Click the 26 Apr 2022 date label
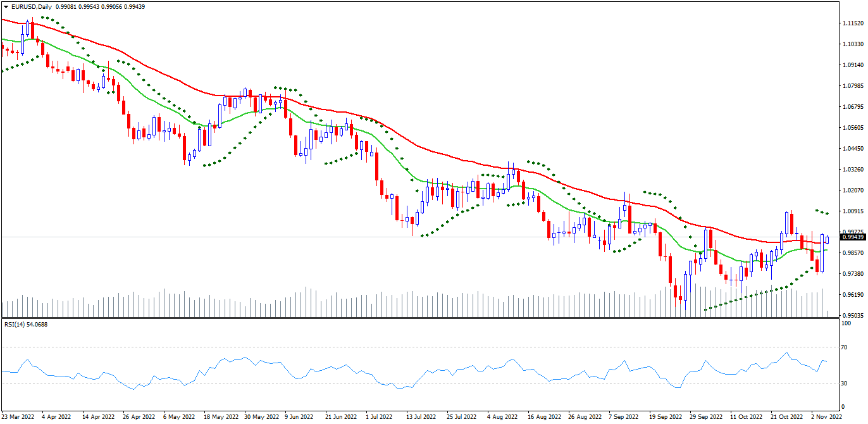 click(x=139, y=417)
